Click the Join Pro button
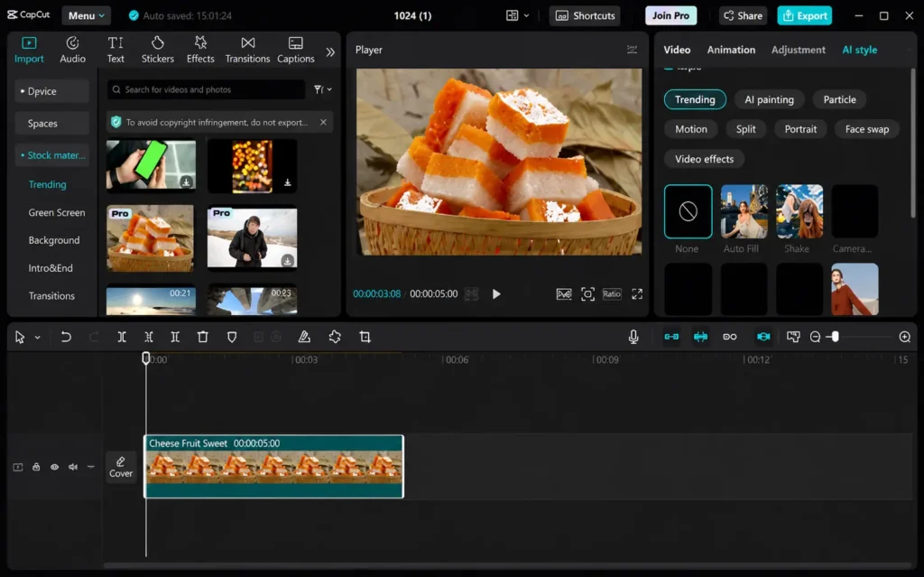 pos(670,15)
